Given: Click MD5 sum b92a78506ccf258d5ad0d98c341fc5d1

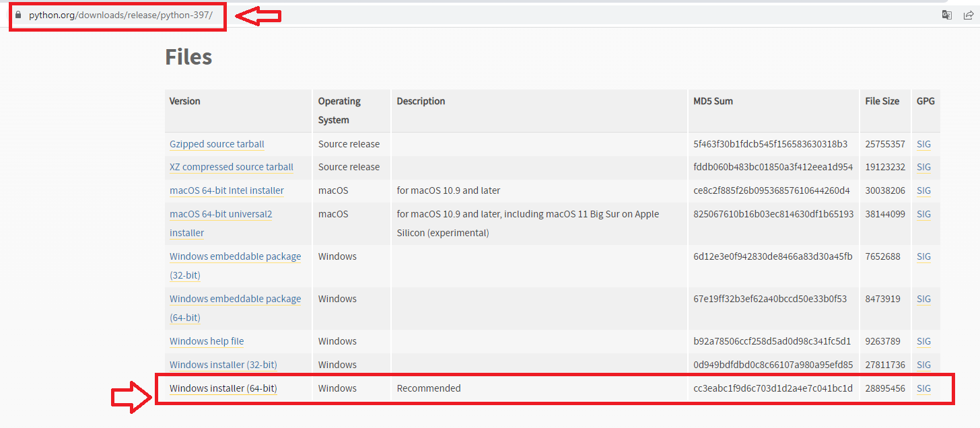Looking at the screenshot, I should click(772, 341).
